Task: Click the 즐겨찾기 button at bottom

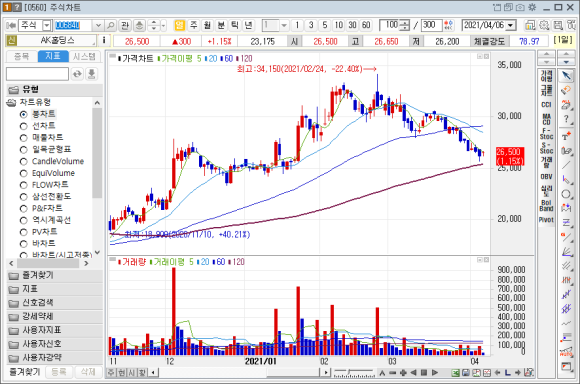Action: tap(25, 372)
